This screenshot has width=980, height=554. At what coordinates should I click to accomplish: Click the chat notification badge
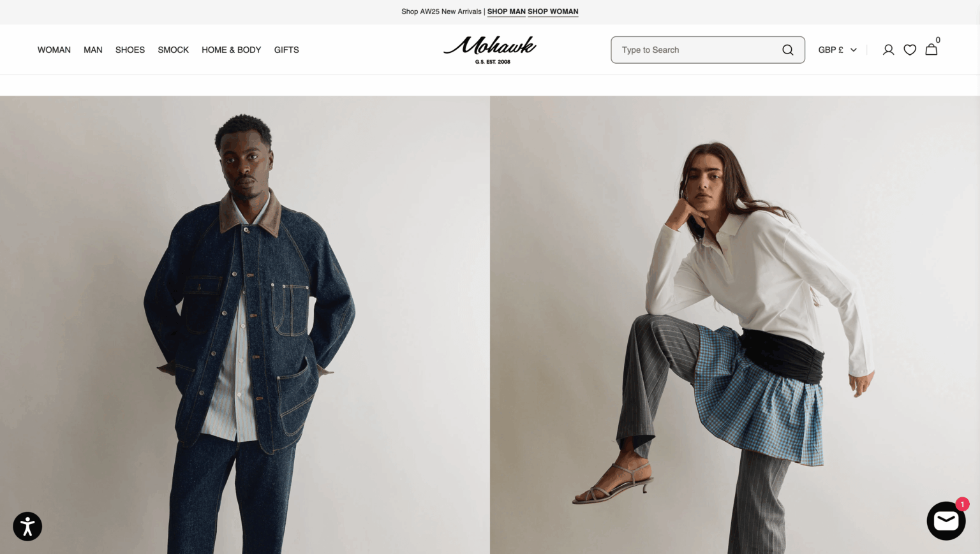(962, 504)
